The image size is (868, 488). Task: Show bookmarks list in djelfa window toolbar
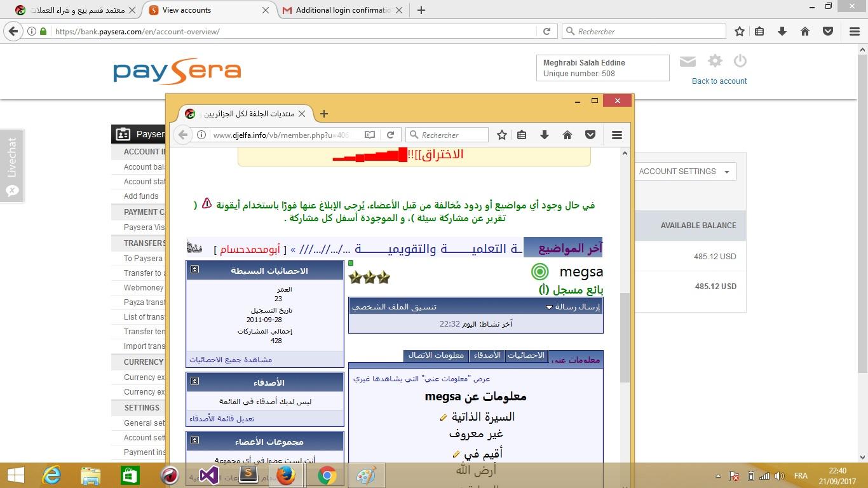tap(522, 135)
